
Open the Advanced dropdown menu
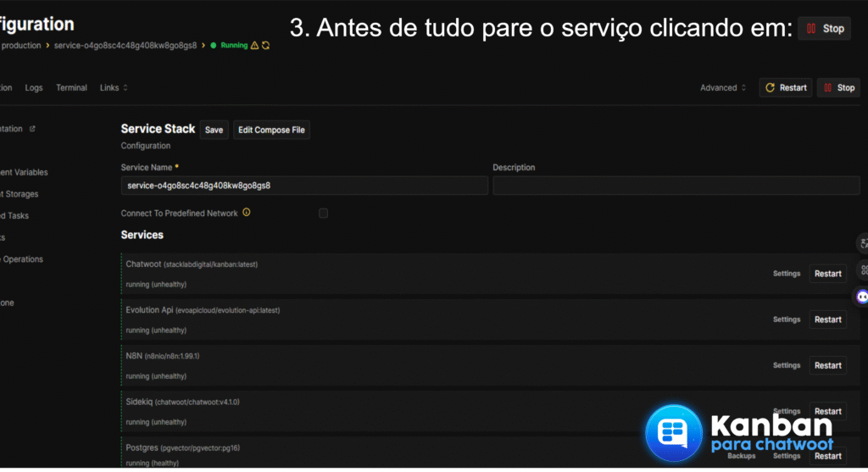pos(722,88)
